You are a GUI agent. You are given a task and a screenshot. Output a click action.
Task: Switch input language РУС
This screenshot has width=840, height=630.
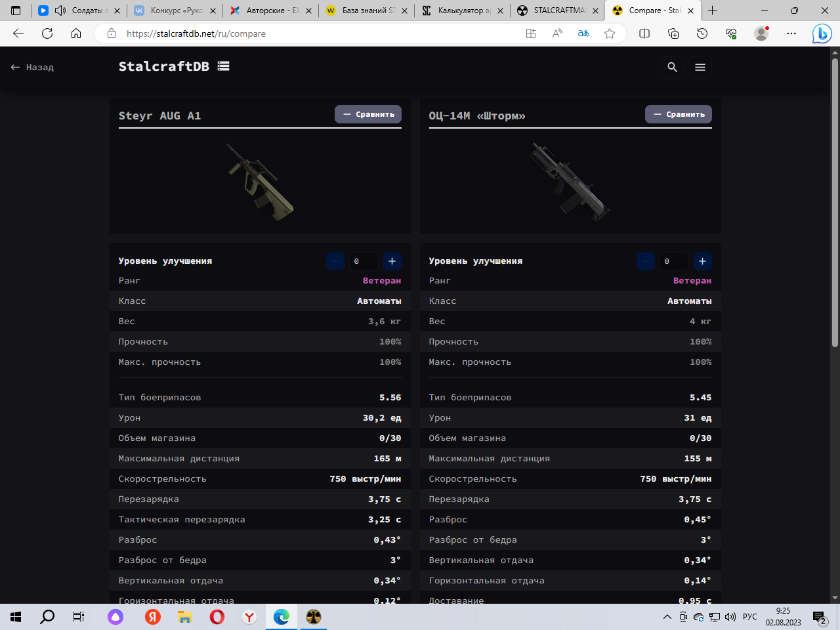(x=750, y=617)
